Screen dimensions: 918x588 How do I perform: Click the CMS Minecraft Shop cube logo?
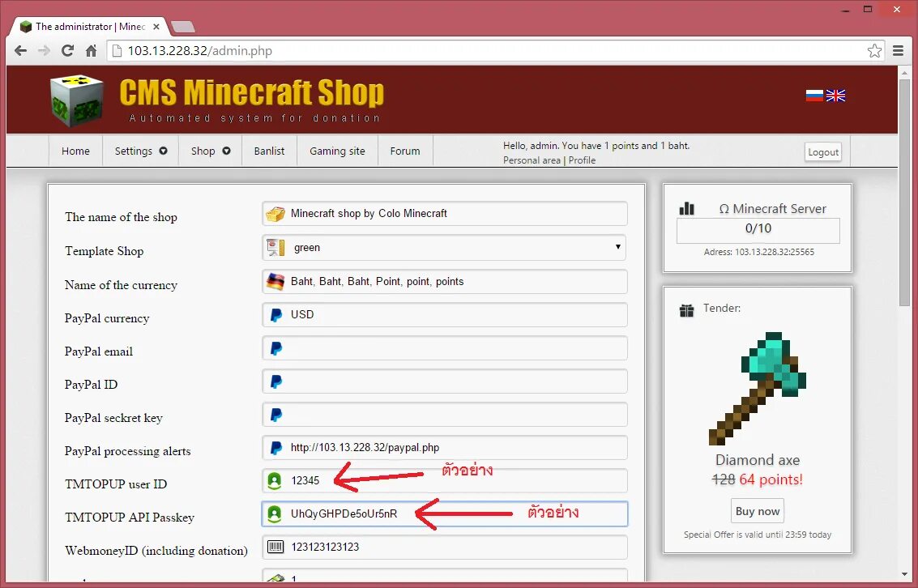tap(77, 100)
